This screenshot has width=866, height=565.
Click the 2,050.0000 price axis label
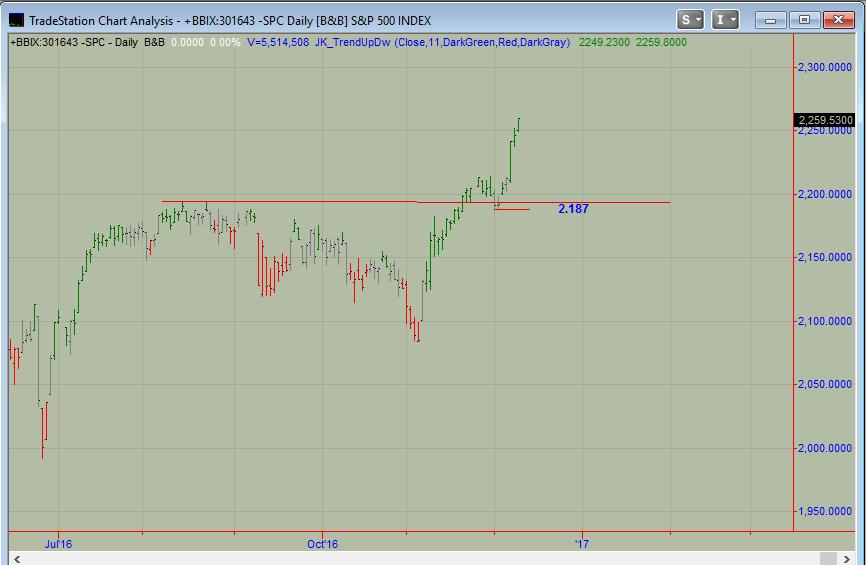coord(825,384)
